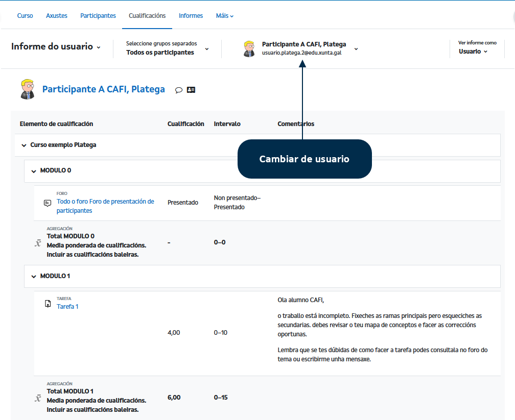Open the Foro de presentación de participantes link
The height and width of the screenshot is (420, 515).
tap(105, 206)
